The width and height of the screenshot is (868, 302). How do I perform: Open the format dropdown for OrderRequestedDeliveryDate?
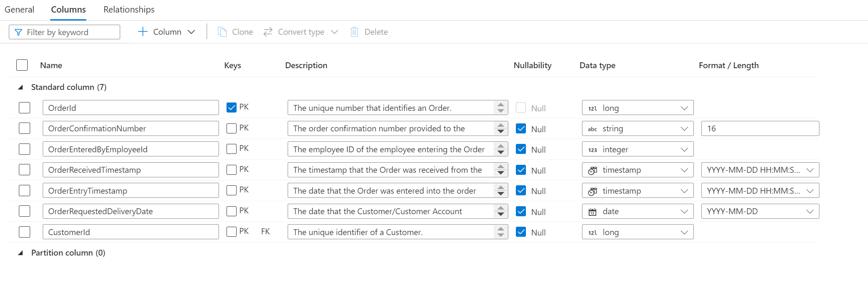[810, 212]
